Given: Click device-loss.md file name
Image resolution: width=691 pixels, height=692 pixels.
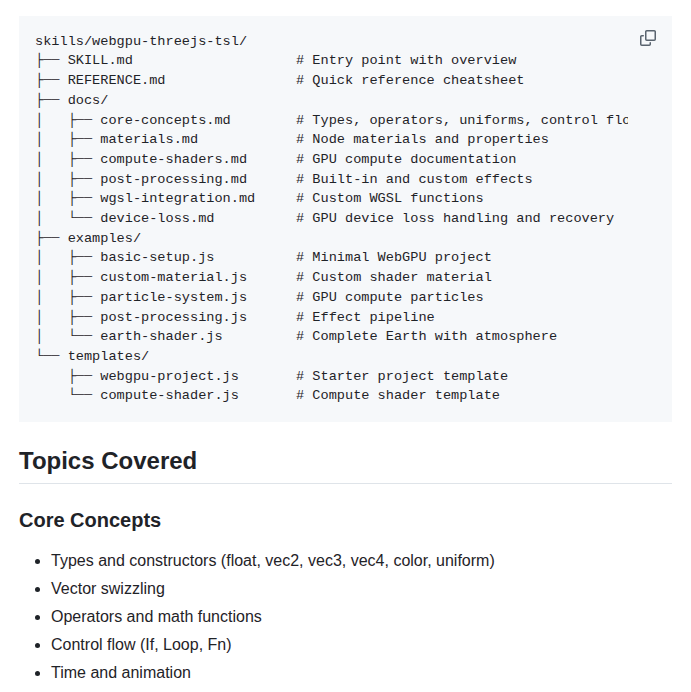Looking at the screenshot, I should (x=157, y=218).
